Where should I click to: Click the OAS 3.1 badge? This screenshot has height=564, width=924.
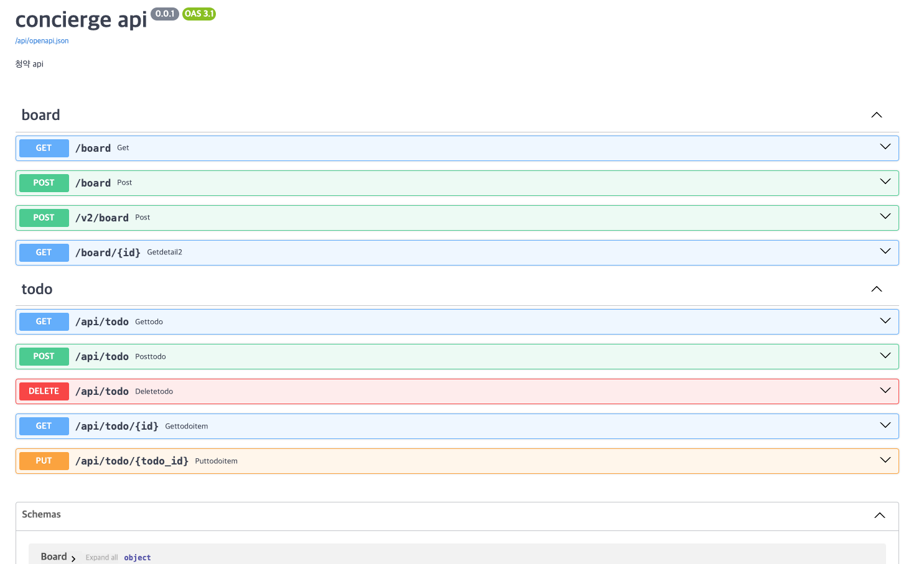199,14
